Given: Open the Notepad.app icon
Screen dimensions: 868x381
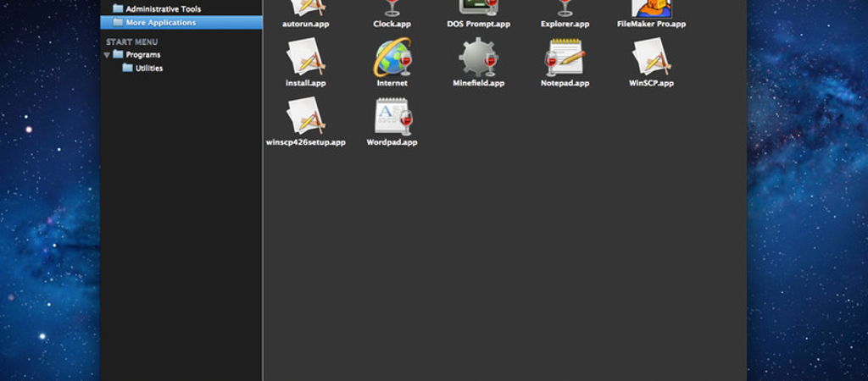Looking at the screenshot, I should 565,57.
